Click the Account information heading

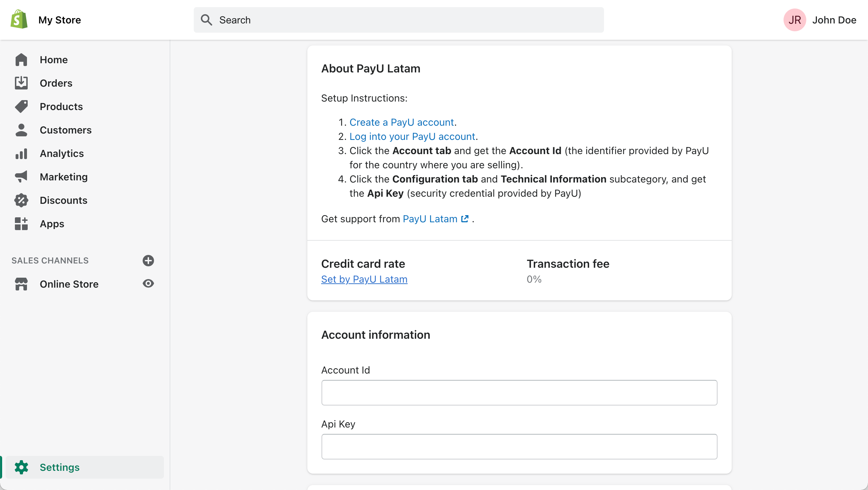point(376,335)
